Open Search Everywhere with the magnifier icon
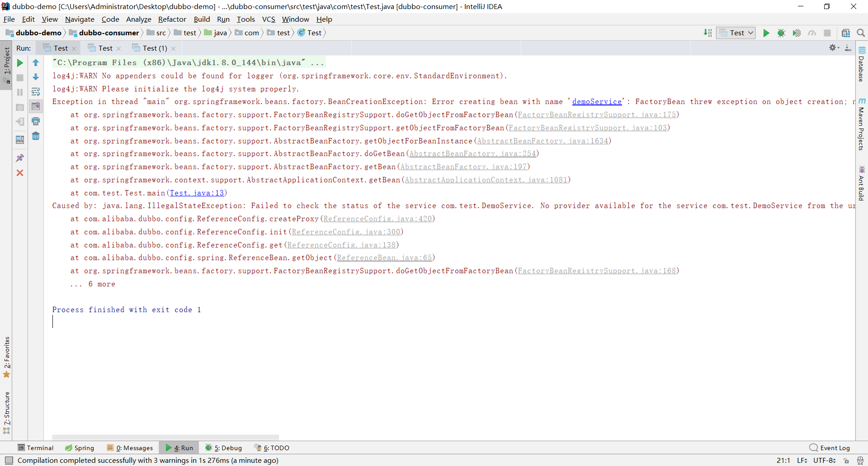This screenshot has width=868, height=466. (x=861, y=33)
